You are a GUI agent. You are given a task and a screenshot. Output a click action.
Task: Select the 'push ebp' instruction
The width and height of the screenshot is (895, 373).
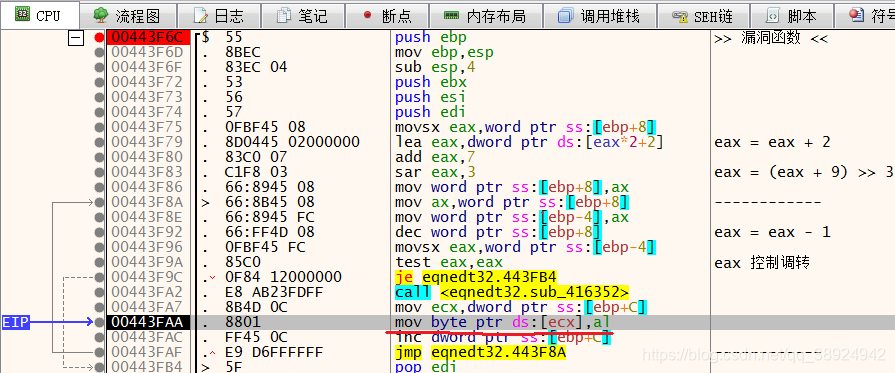[x=431, y=38]
